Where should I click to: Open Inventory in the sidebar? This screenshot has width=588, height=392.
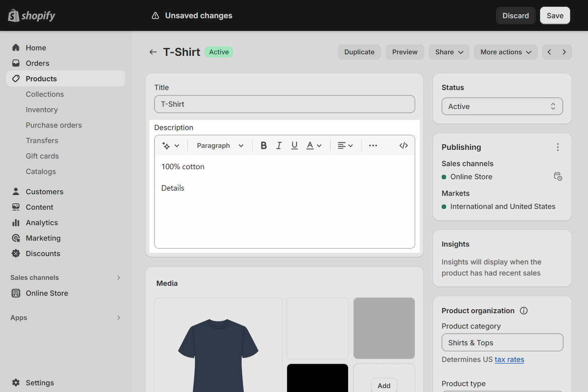(42, 110)
